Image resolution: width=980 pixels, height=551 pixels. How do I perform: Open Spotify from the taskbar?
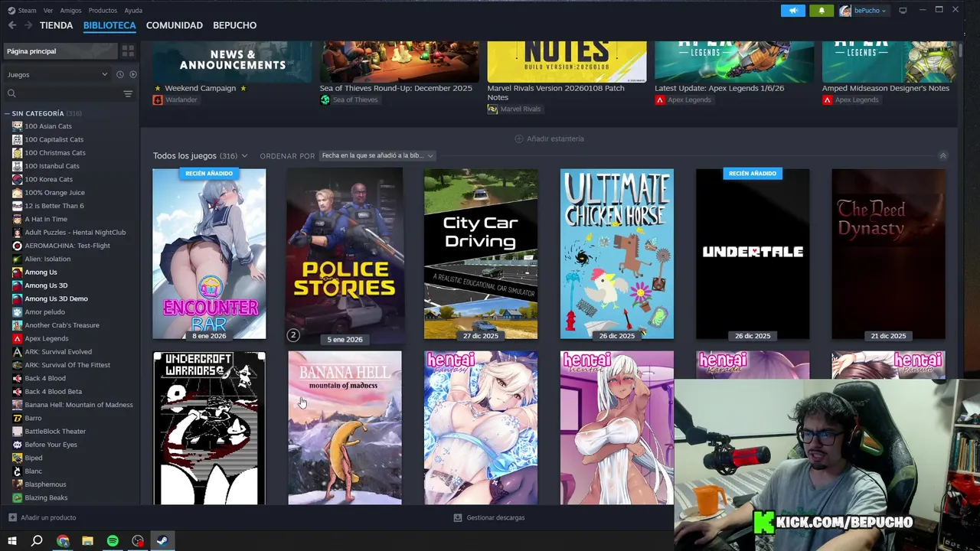click(x=113, y=541)
